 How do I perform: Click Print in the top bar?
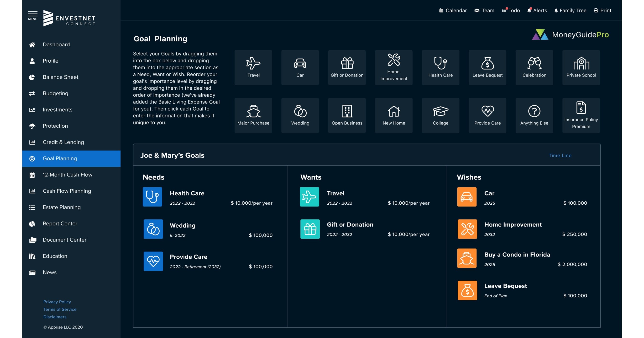click(x=602, y=11)
